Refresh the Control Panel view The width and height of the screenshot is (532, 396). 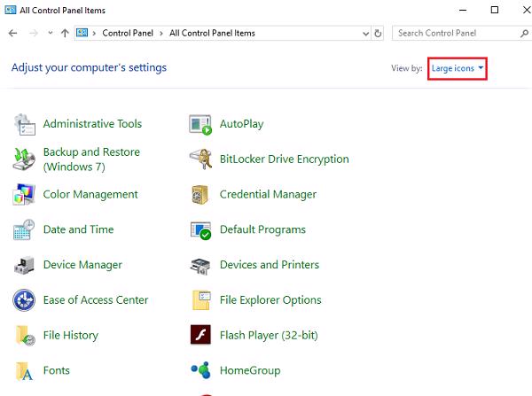coord(378,34)
